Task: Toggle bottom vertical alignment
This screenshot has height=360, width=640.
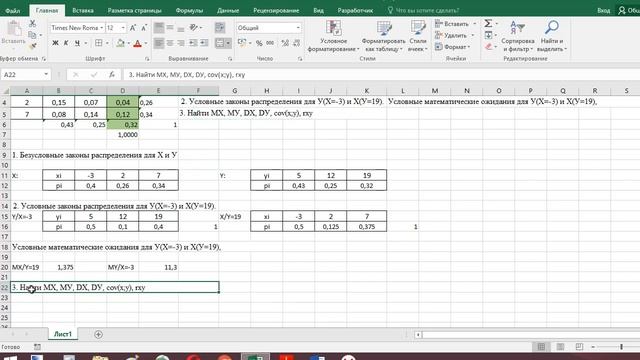Action: click(x=180, y=28)
